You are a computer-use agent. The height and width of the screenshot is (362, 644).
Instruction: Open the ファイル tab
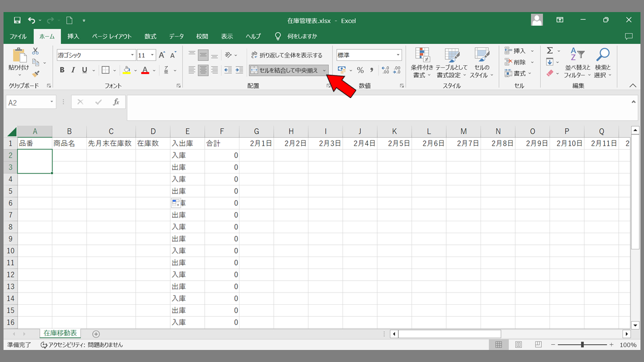pyautogui.click(x=18, y=36)
